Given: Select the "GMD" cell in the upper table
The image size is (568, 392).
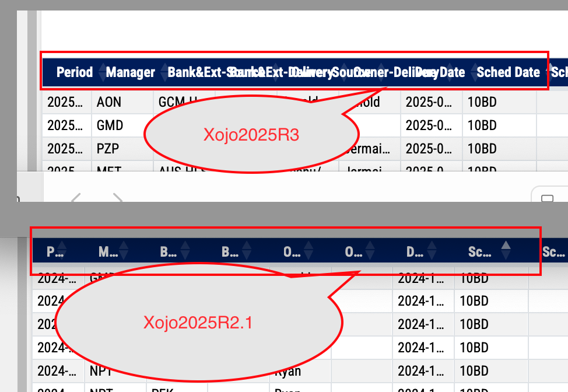Looking at the screenshot, I should point(110,125).
